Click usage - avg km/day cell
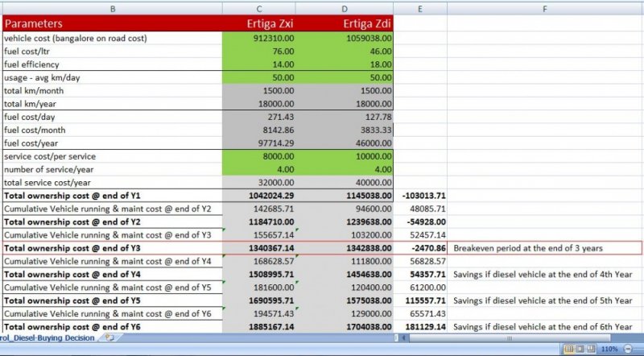The height and width of the screenshot is (356, 644). point(113,77)
